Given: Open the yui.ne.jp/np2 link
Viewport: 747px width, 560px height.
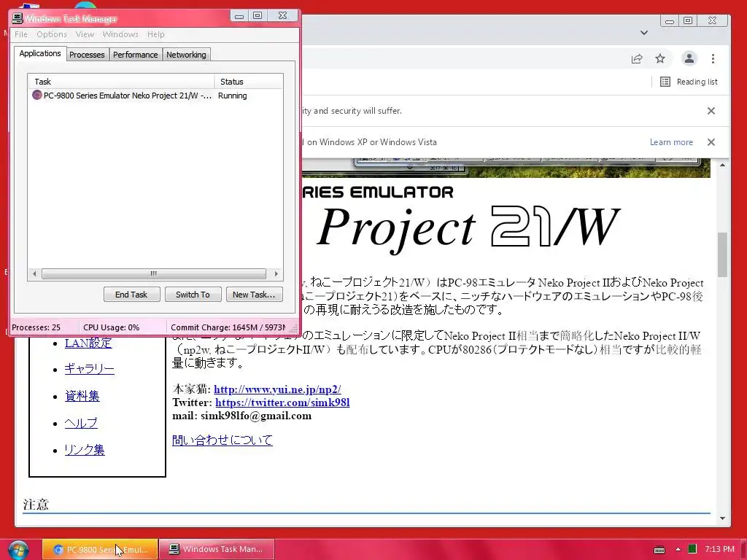Looking at the screenshot, I should pyautogui.click(x=277, y=389).
